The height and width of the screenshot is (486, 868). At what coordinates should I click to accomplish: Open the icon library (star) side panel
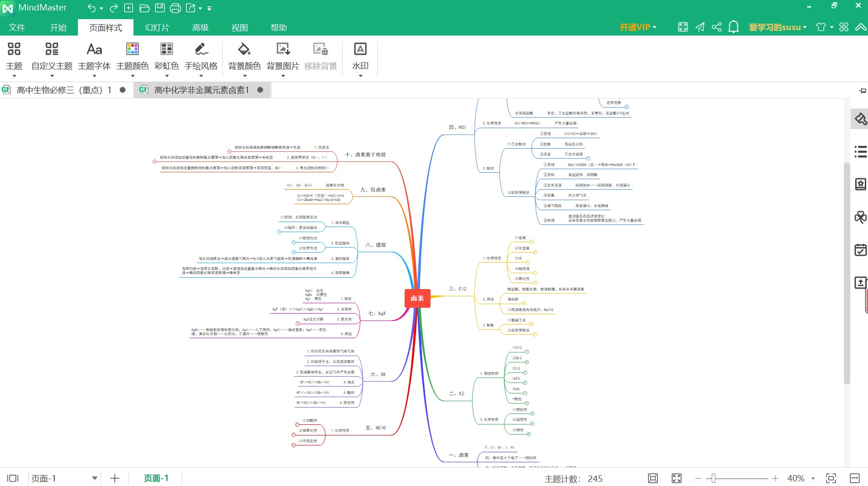click(x=860, y=184)
